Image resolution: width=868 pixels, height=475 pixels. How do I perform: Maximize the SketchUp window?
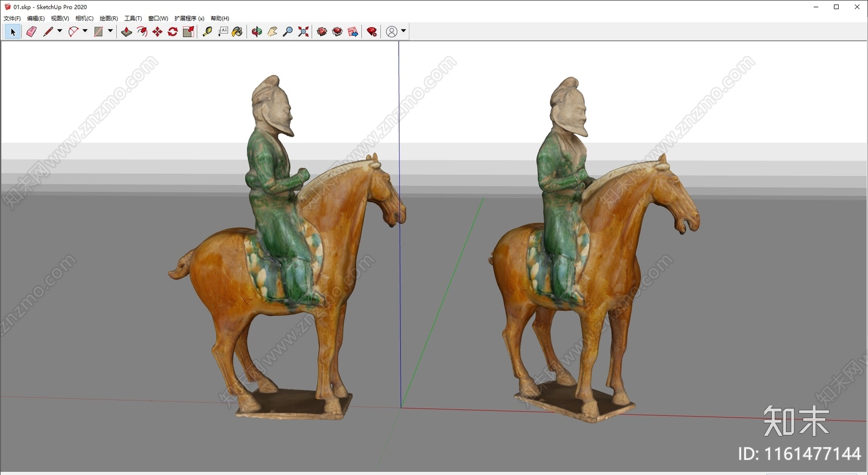click(836, 7)
